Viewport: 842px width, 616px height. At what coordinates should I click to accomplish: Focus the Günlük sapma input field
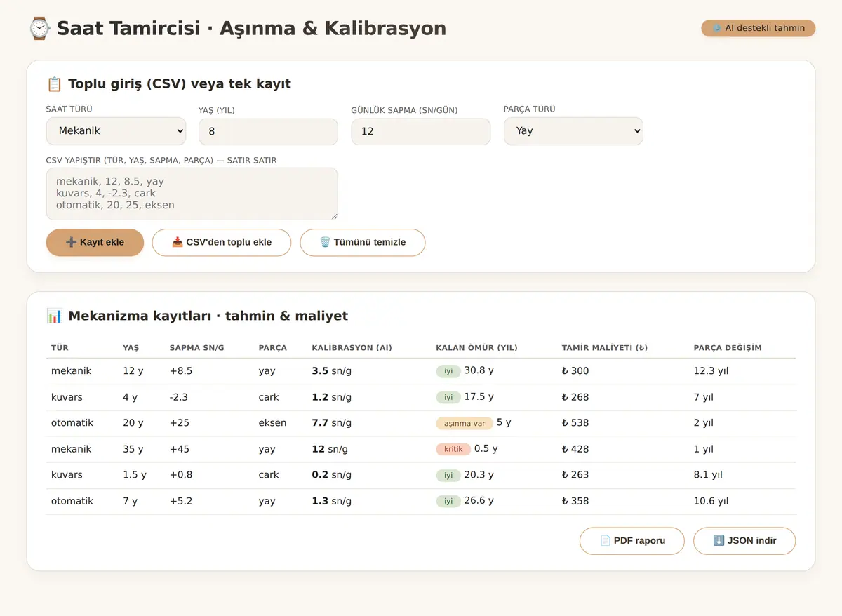pyautogui.click(x=420, y=132)
